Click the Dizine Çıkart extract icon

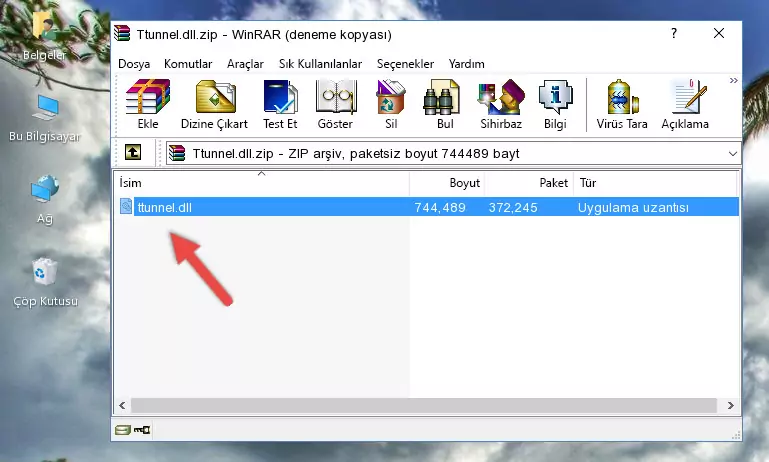[x=214, y=104]
